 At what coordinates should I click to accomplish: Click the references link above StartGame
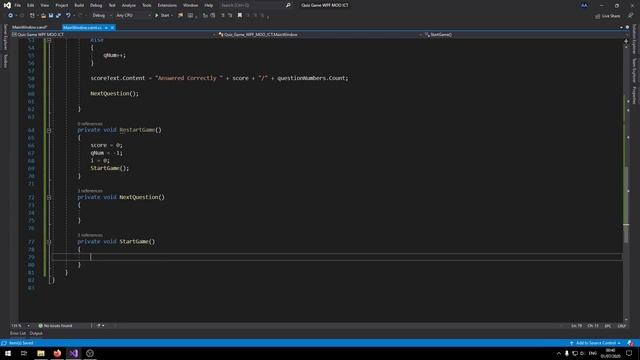pyautogui.click(x=90, y=236)
